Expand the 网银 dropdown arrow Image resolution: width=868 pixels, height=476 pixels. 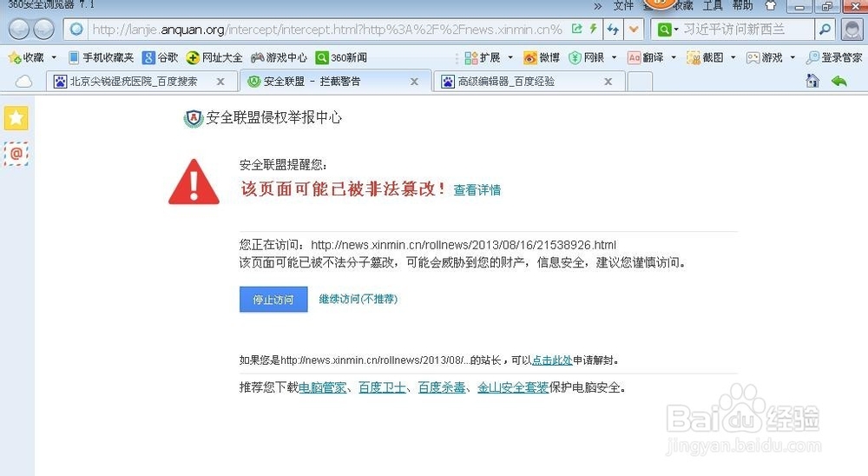point(614,57)
